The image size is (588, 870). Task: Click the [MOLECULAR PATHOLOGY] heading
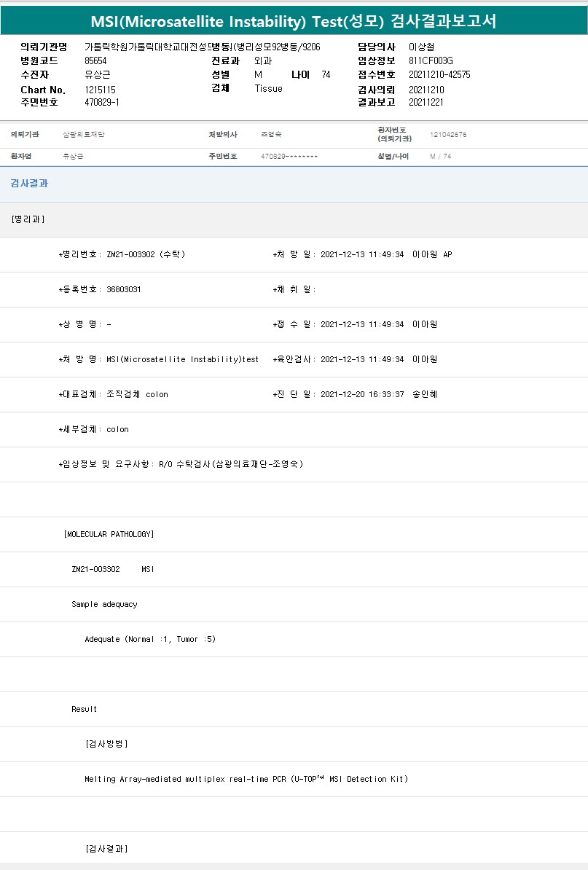[109, 534]
